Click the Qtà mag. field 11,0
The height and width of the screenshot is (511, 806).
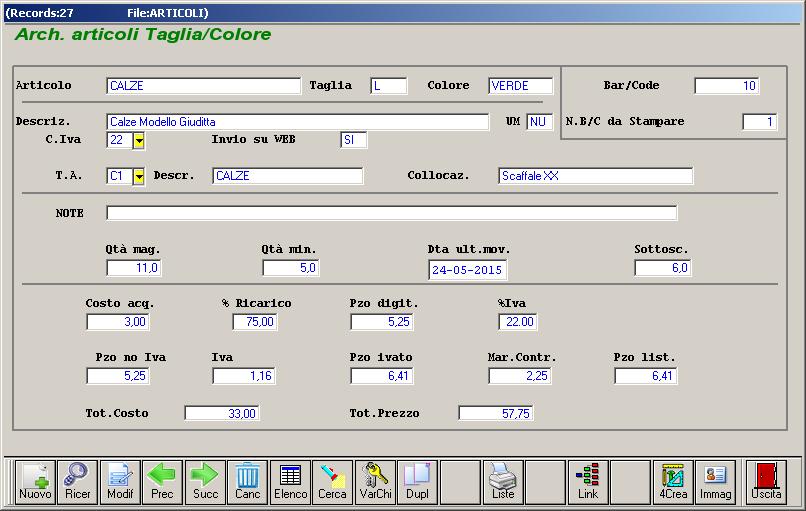coord(134,268)
